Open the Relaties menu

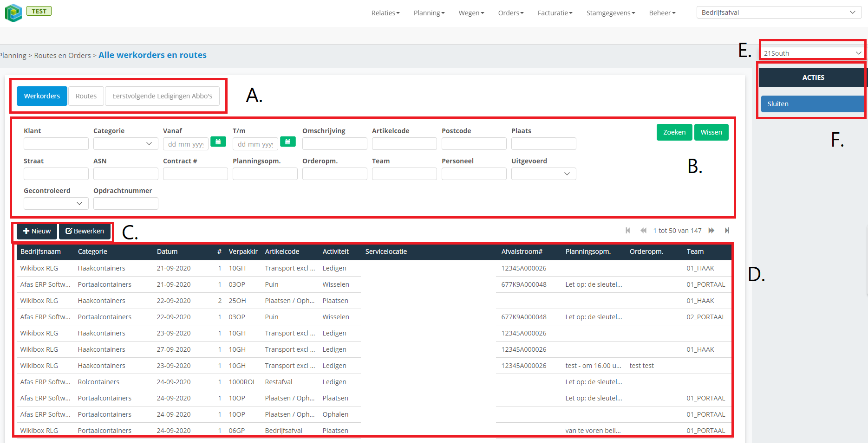385,13
